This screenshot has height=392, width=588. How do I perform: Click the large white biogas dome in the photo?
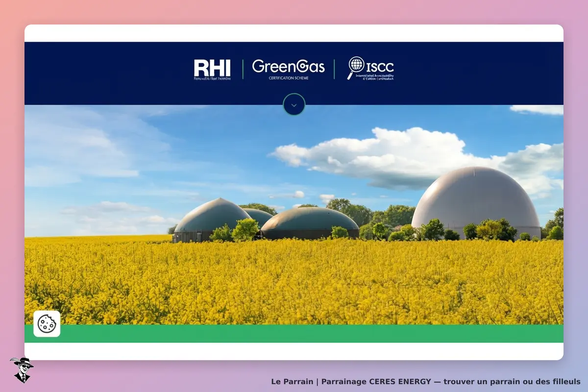[475, 201]
